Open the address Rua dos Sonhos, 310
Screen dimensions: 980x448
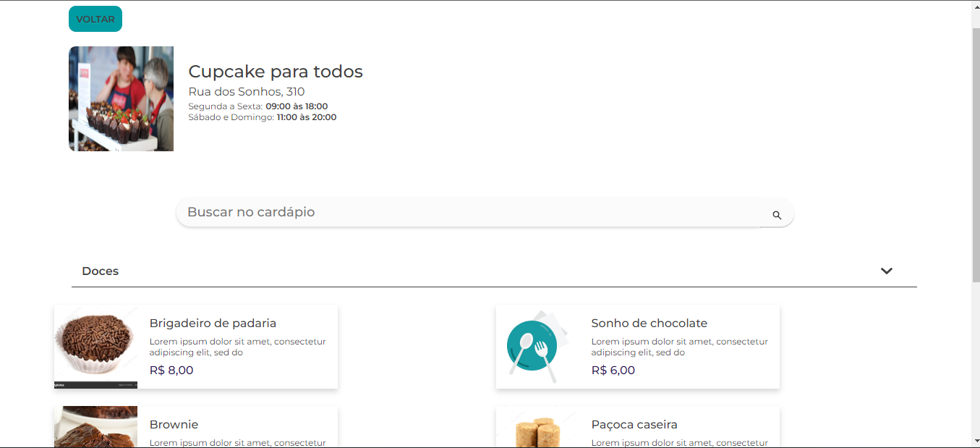[246, 91]
